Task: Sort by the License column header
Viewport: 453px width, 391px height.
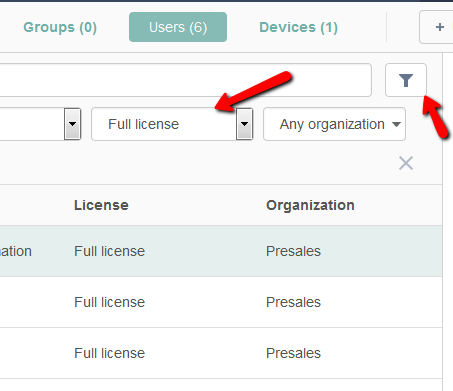Action: [101, 205]
